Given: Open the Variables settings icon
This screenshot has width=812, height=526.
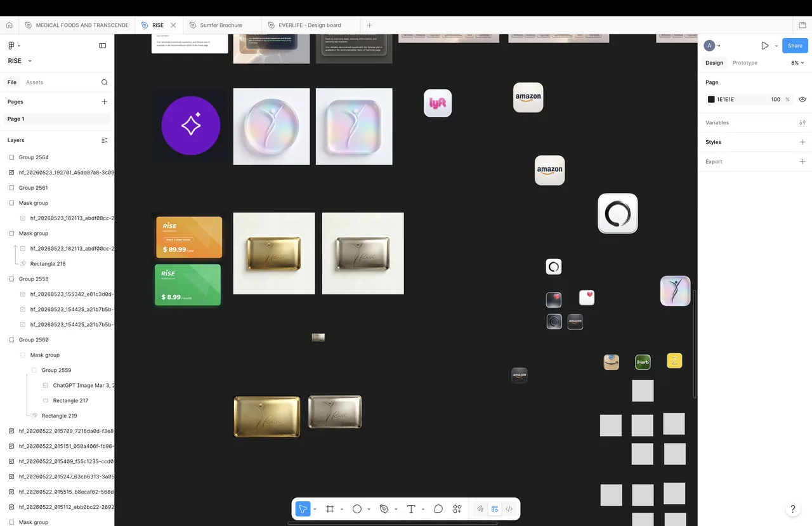Looking at the screenshot, I should click(802, 122).
